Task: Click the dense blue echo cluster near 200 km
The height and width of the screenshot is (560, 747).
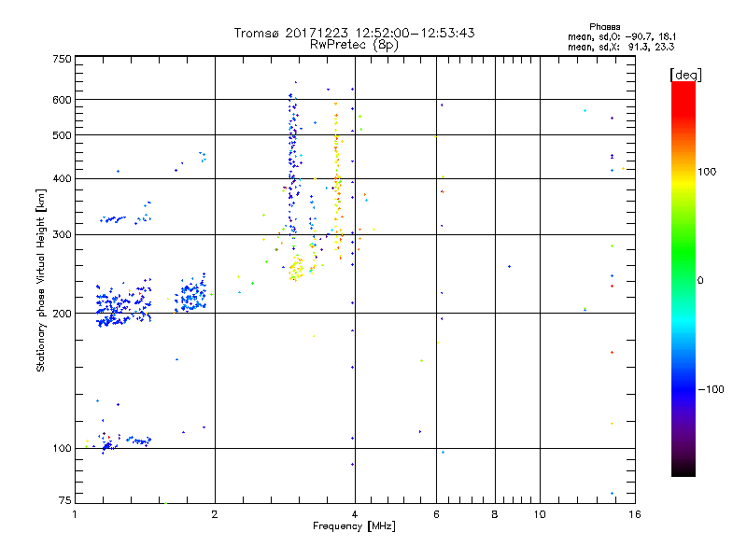Action: click(x=124, y=305)
